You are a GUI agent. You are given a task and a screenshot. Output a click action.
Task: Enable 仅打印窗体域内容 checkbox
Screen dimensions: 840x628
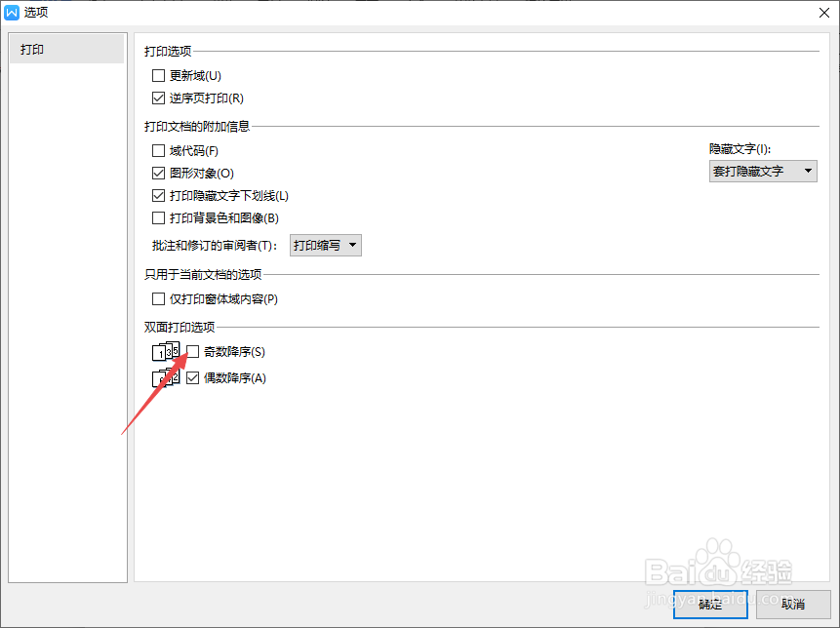[158, 298]
